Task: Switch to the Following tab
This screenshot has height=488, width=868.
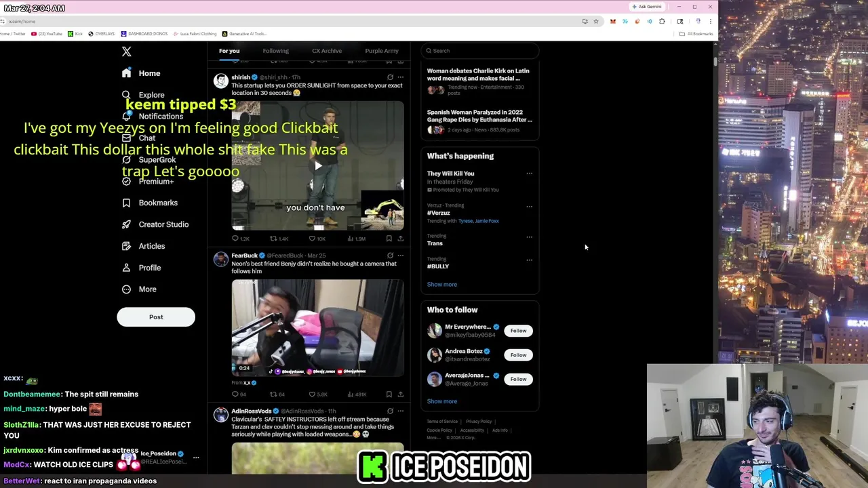Action: 275,51
